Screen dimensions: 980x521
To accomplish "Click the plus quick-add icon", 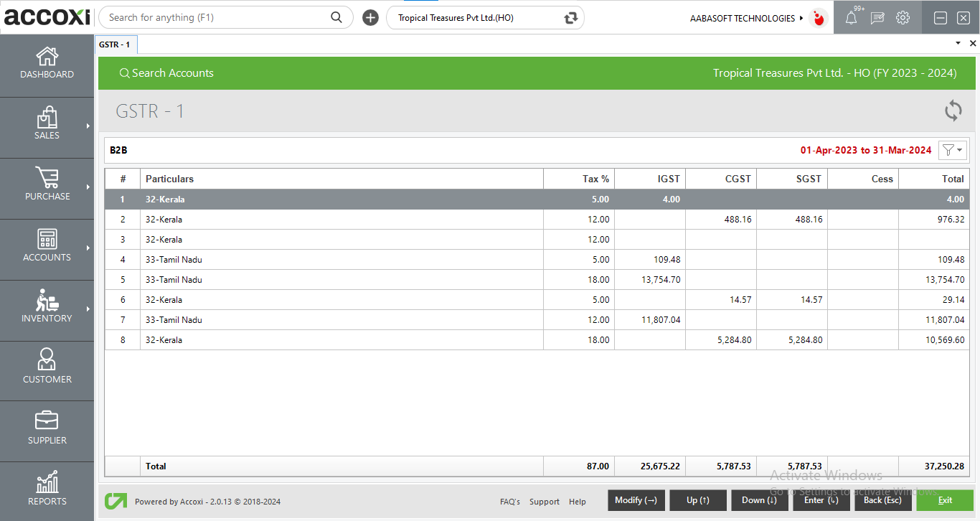I will [370, 18].
